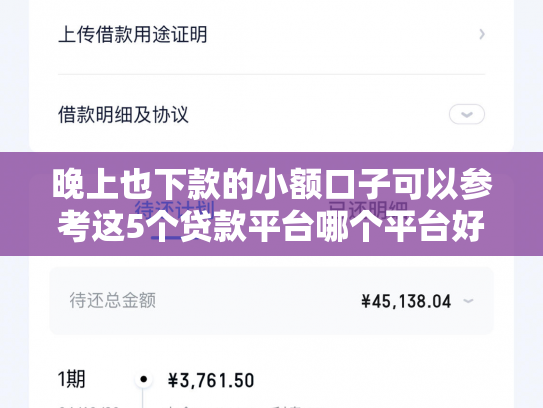The width and height of the screenshot is (543, 408).
Task: Click the blue underline below 待还计划
Action: click(175, 238)
